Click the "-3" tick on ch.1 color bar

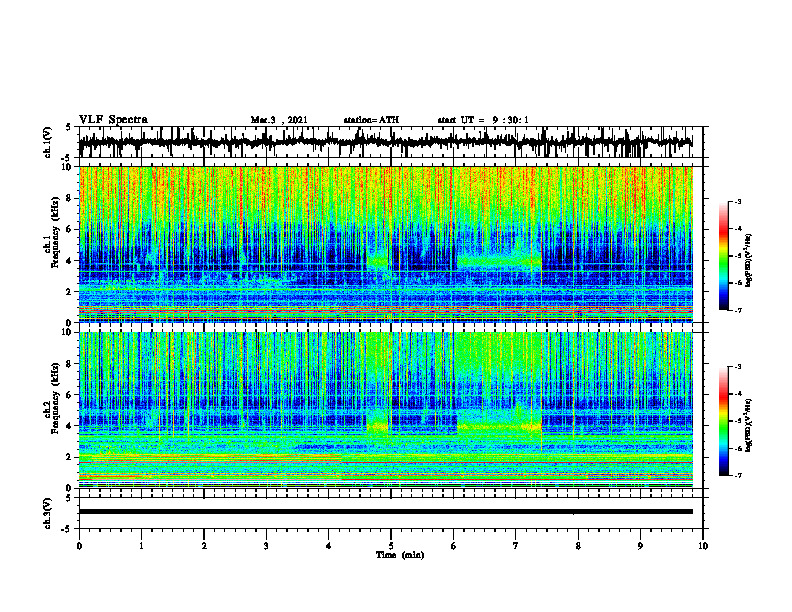click(738, 202)
